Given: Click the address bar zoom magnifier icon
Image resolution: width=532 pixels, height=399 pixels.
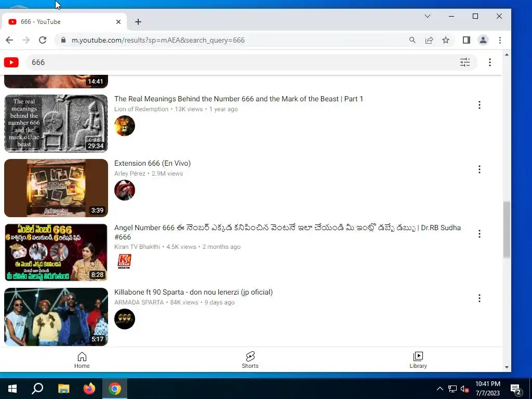Looking at the screenshot, I should coord(412,40).
